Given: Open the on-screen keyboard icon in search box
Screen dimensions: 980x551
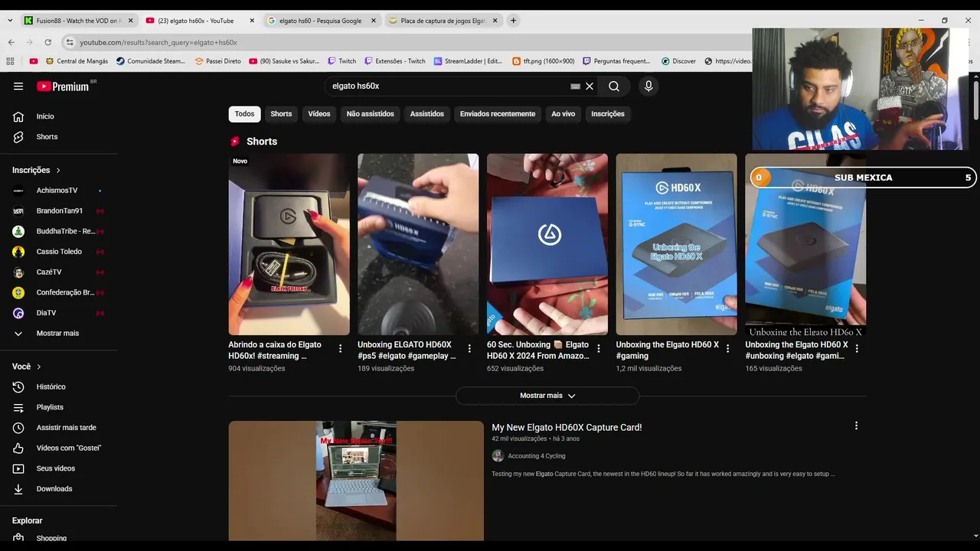Looking at the screenshot, I should pos(575,86).
